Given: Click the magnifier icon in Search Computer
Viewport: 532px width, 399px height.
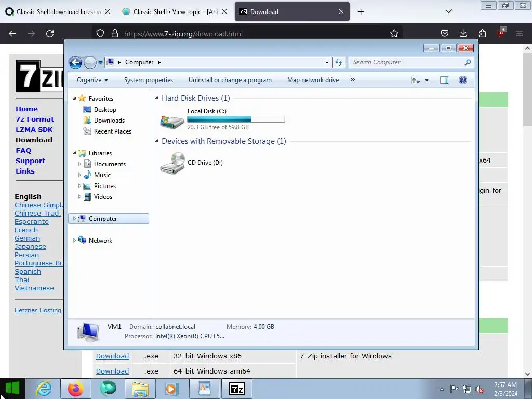Looking at the screenshot, I should point(468,62).
